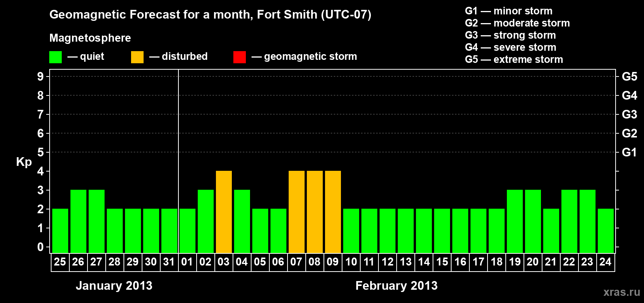
Task: Click the 'Kp' axis label
Action: [24, 162]
